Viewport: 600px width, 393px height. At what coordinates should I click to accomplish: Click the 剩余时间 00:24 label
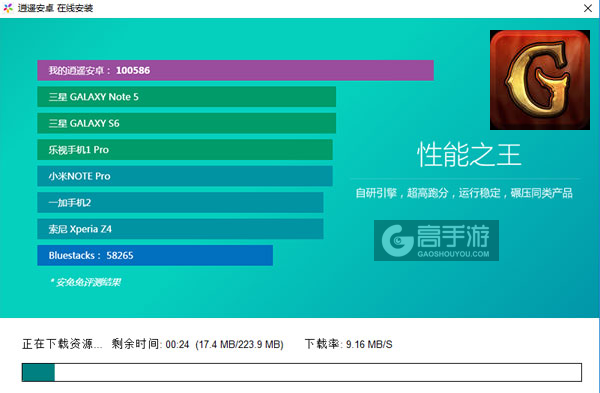point(150,344)
